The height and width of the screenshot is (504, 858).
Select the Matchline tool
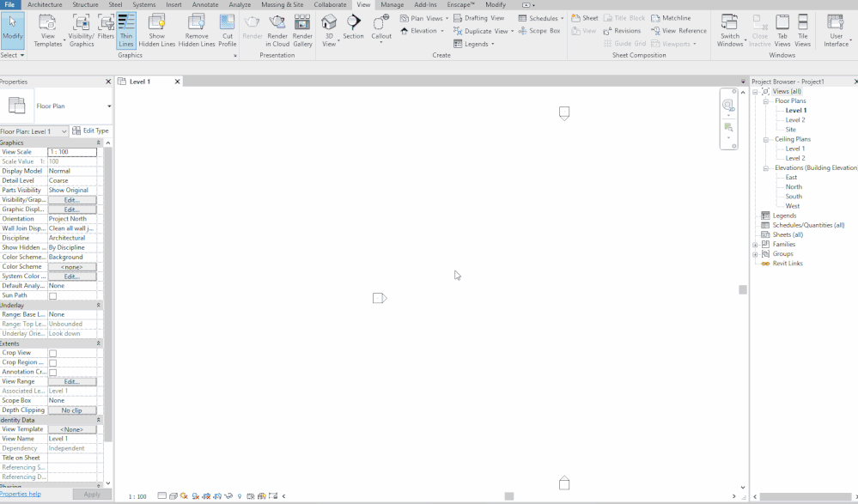pyautogui.click(x=671, y=18)
